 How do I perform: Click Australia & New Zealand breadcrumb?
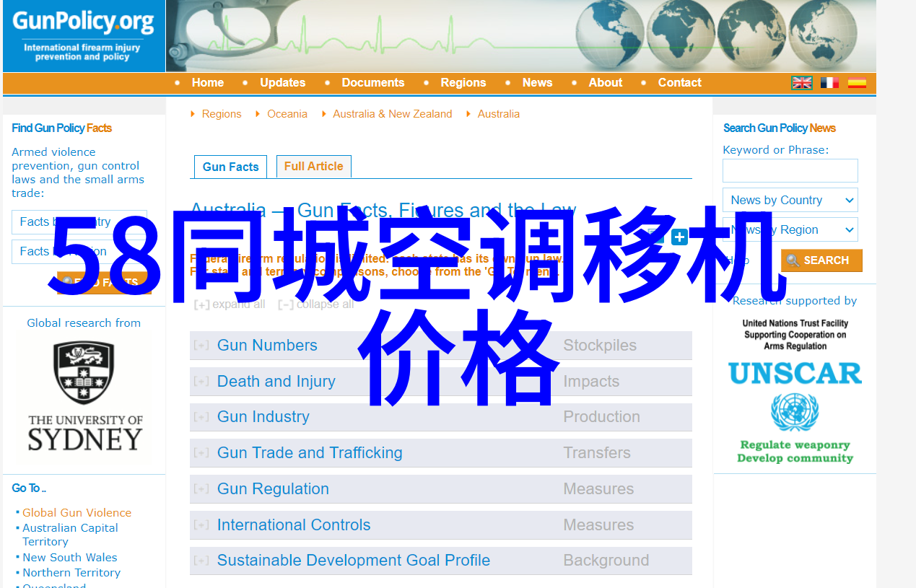(x=393, y=114)
